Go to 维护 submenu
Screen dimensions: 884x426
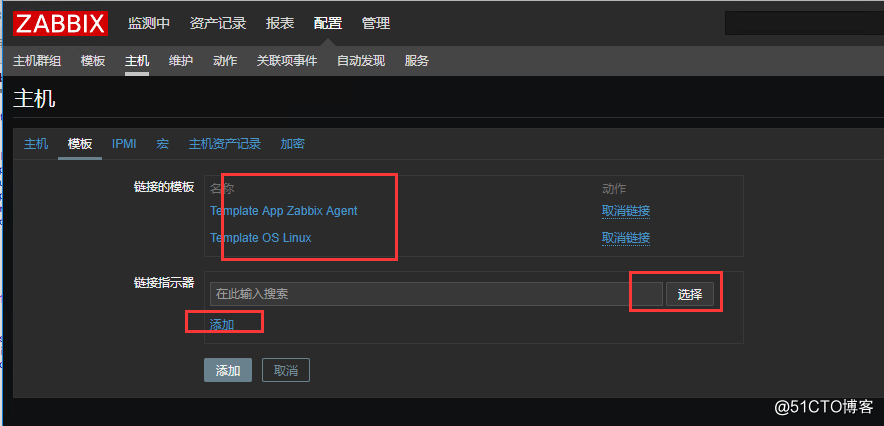tap(181, 61)
